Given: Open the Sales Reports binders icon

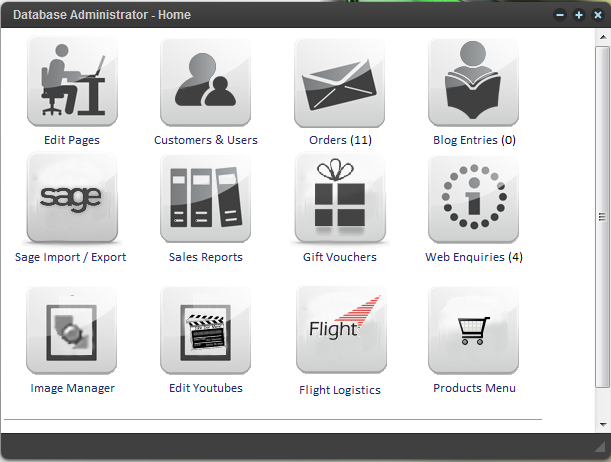Looking at the screenshot, I should click(x=205, y=198).
